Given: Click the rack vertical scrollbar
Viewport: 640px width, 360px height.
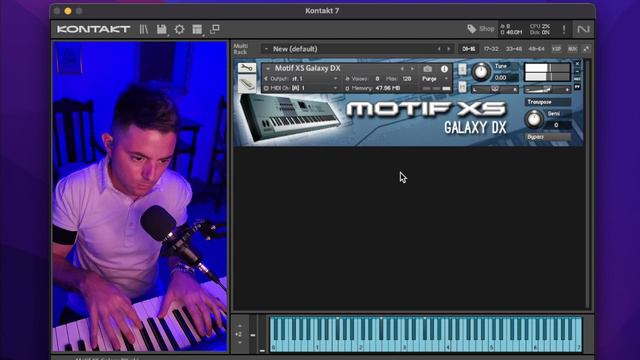Looking at the screenshot, I should tap(588, 184).
